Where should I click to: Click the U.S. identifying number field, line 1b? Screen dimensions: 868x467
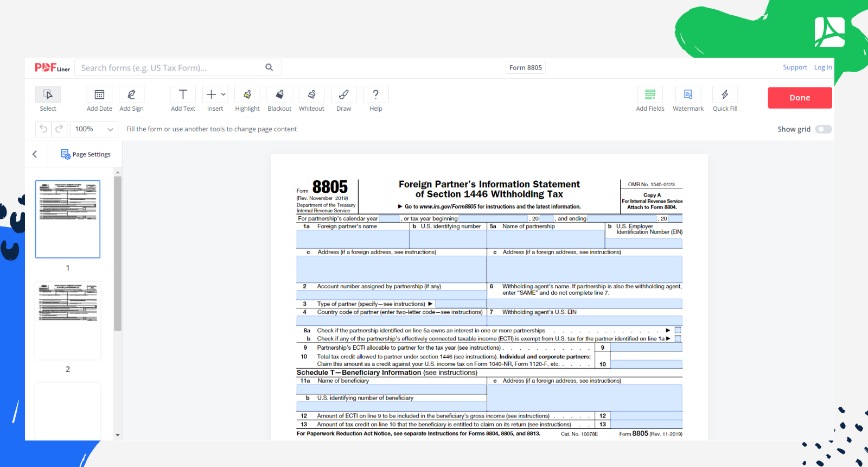coord(448,239)
